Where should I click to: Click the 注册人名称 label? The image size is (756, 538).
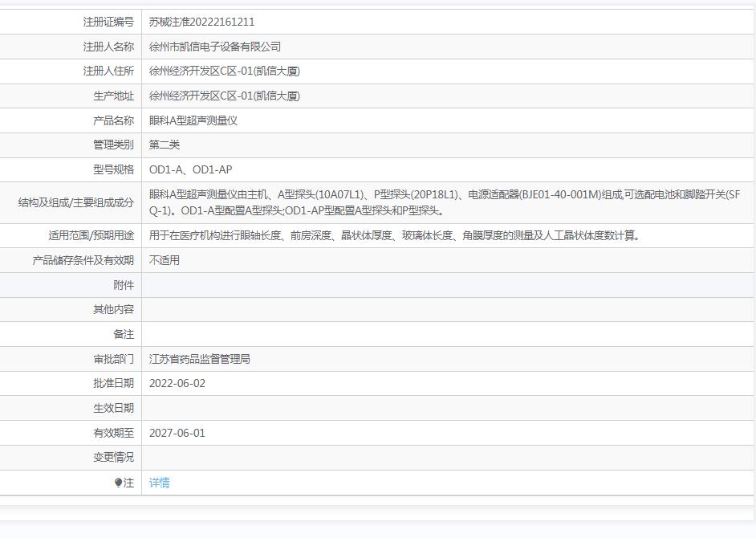(108, 47)
